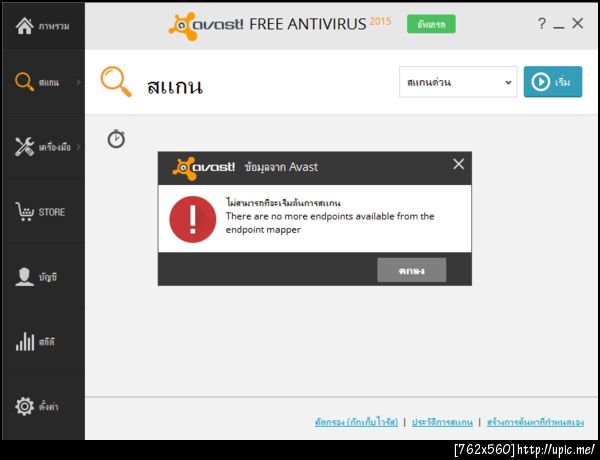This screenshot has height=460, width=600.
Task: Open the user Account icon in sidebar
Action: tap(24, 277)
